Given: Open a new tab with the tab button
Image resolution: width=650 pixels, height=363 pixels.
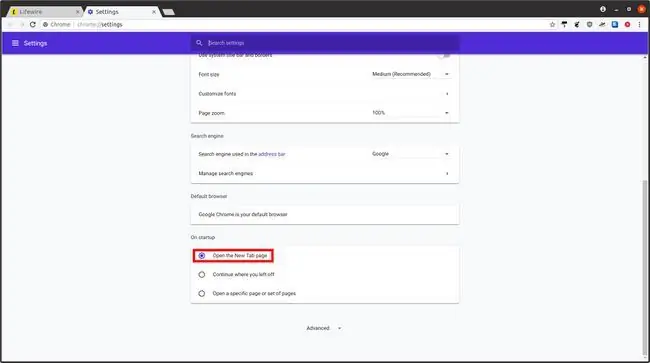Looking at the screenshot, I should [168, 12].
